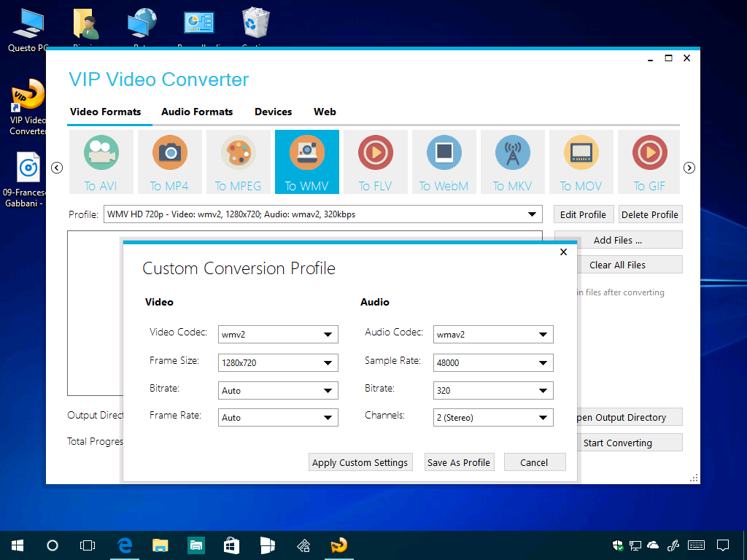747x560 pixels.
Task: Open the audio Bitrate 320 dropdown
Action: pos(493,391)
